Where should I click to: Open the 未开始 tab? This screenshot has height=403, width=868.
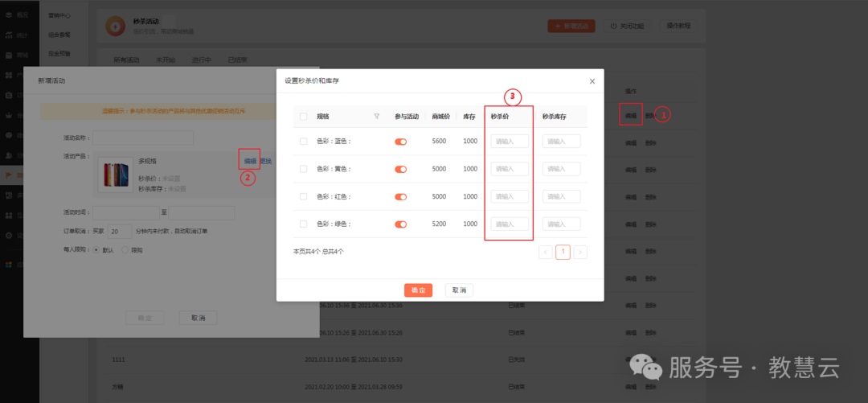166,60
